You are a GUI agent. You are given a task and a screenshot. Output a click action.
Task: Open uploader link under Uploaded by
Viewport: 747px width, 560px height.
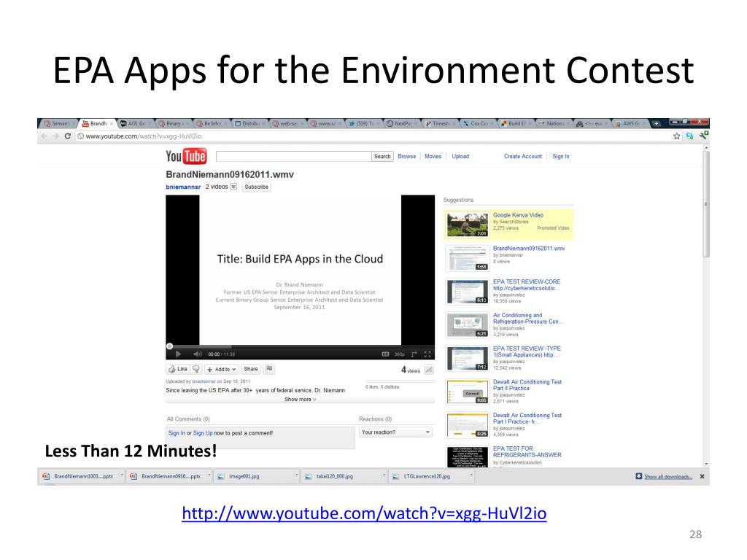(204, 381)
